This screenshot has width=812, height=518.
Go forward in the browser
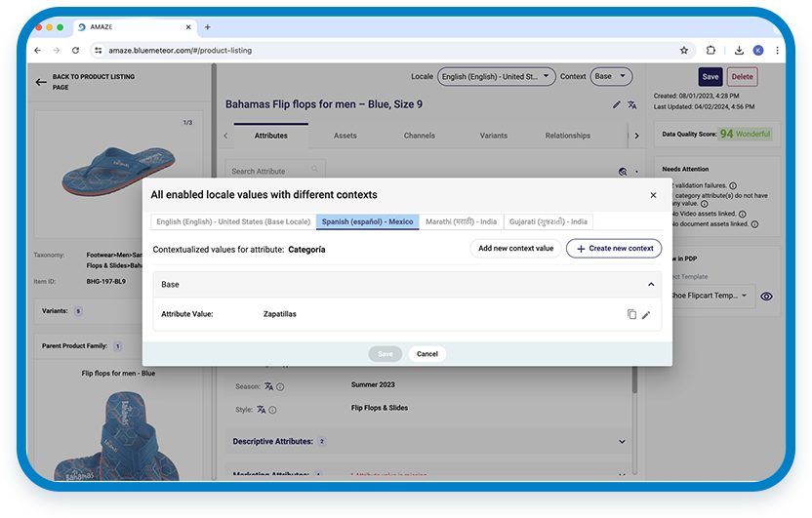click(57, 50)
